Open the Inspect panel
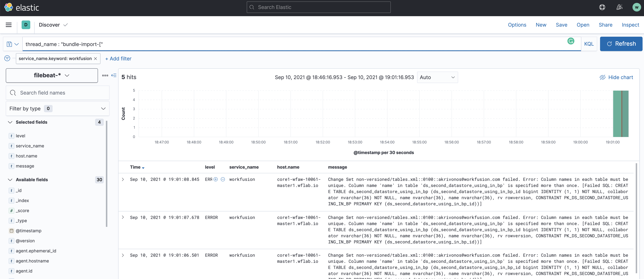This screenshot has height=279, width=644. point(630,25)
